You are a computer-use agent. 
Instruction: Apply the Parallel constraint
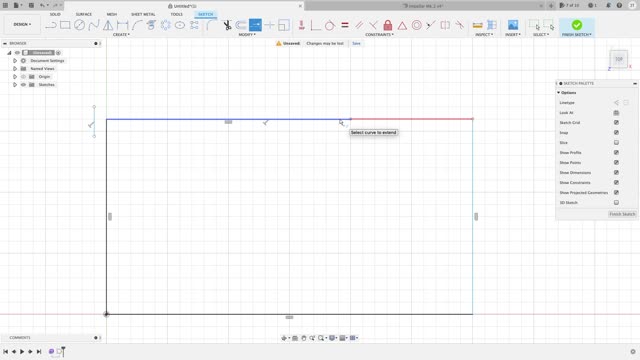(x=359, y=25)
